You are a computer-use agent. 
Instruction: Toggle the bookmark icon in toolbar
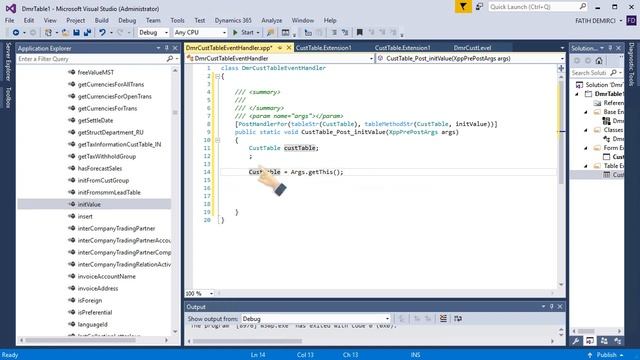coord(360,32)
